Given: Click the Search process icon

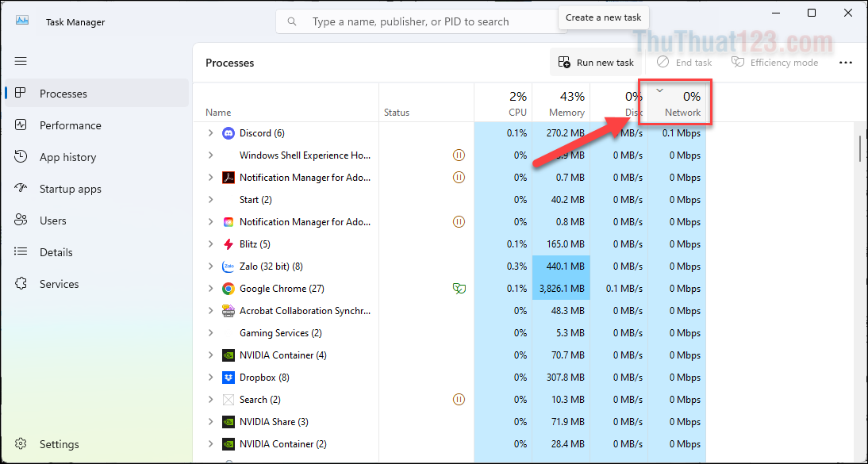Looking at the screenshot, I should pos(228,399).
